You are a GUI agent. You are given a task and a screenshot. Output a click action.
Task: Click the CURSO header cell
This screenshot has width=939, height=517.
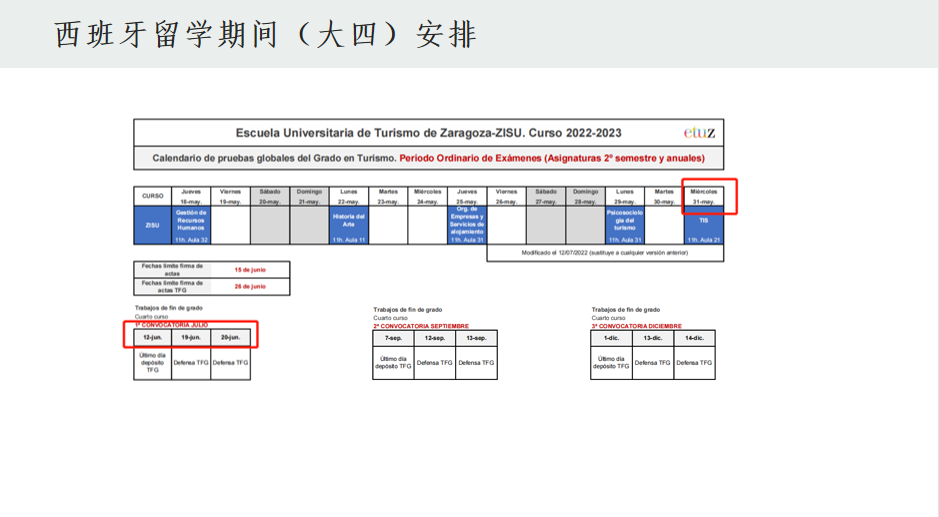click(x=152, y=196)
